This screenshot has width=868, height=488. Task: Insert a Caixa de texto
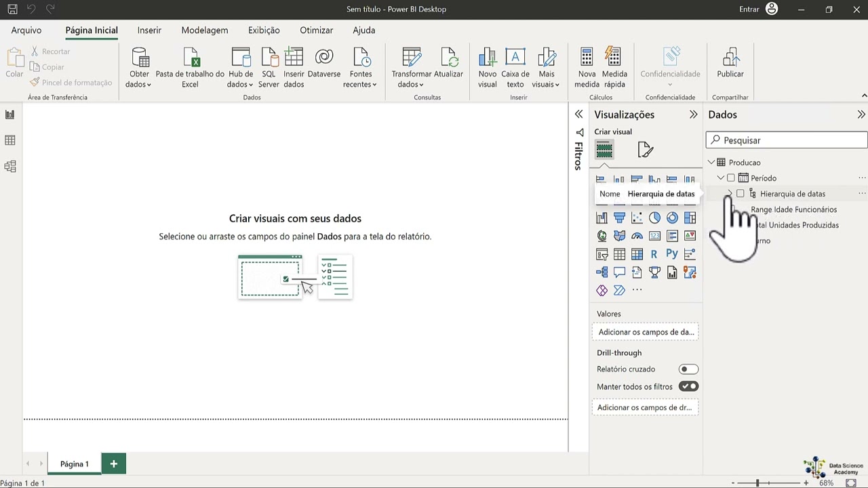515,68
